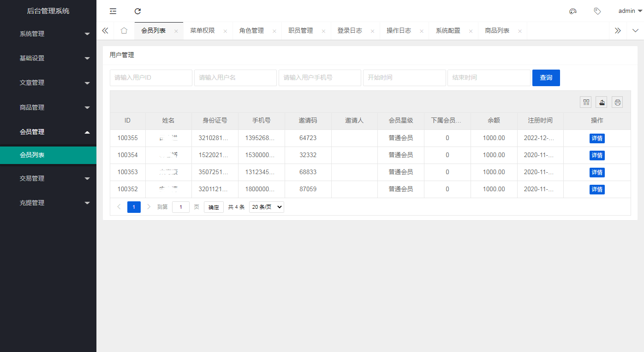Screen dimensions: 644x352
Task: Open the column filter icon in table toolbar
Action: coord(586,102)
